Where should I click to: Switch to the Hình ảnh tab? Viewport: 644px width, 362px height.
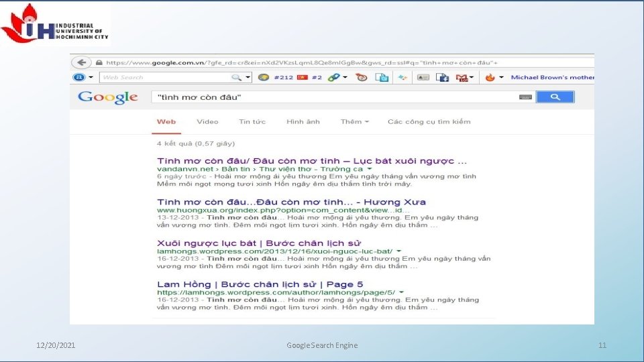click(x=303, y=122)
